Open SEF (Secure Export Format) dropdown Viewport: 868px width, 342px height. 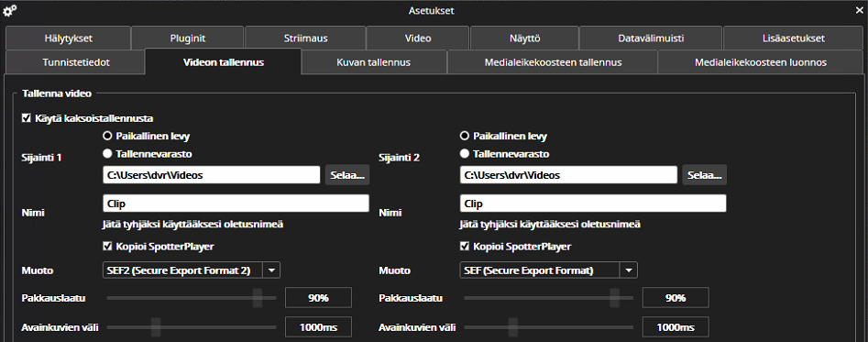[x=549, y=270]
